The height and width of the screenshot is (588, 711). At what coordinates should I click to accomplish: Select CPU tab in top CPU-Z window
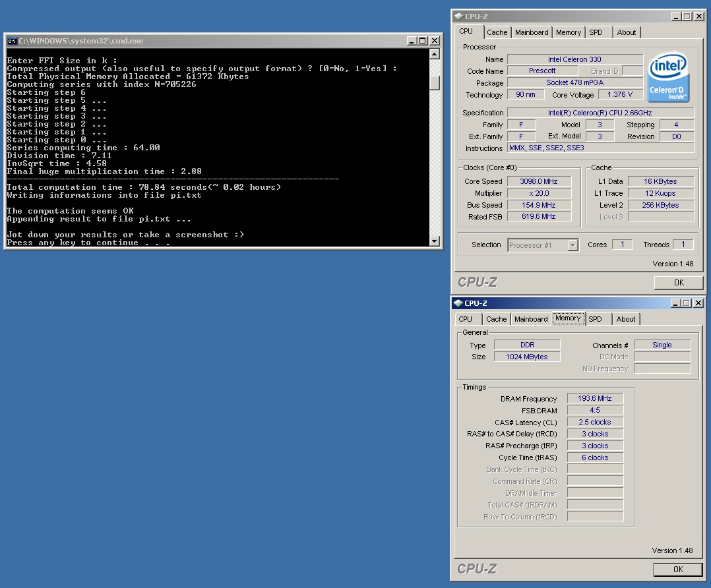[466, 31]
